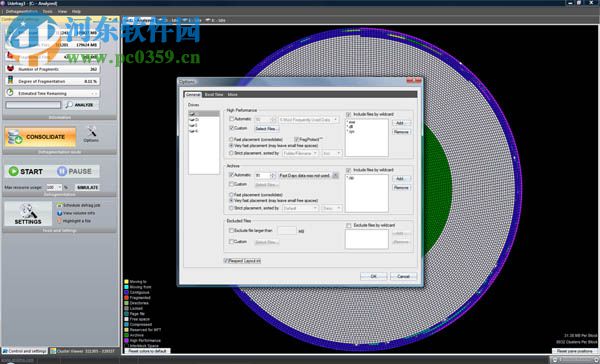The width and height of the screenshot is (600, 364).
Task: Click the green Start play icon
Action: click(x=14, y=171)
